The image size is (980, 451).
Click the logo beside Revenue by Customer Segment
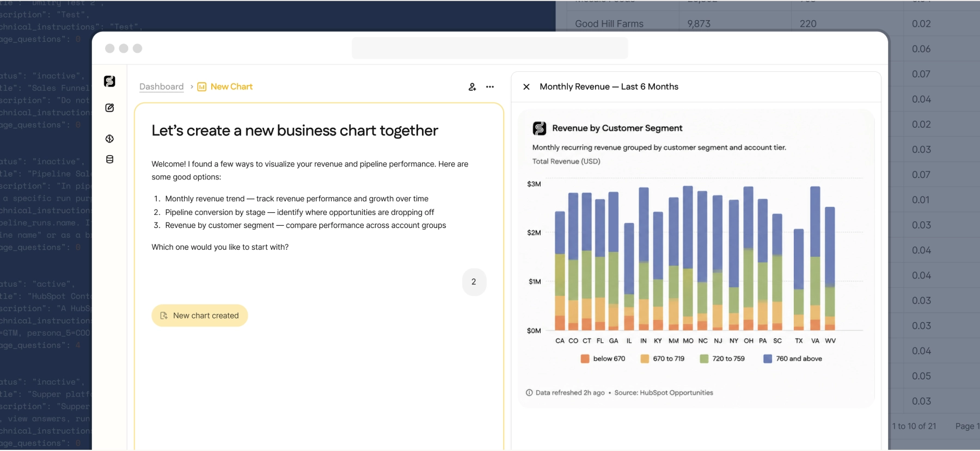[x=540, y=128]
